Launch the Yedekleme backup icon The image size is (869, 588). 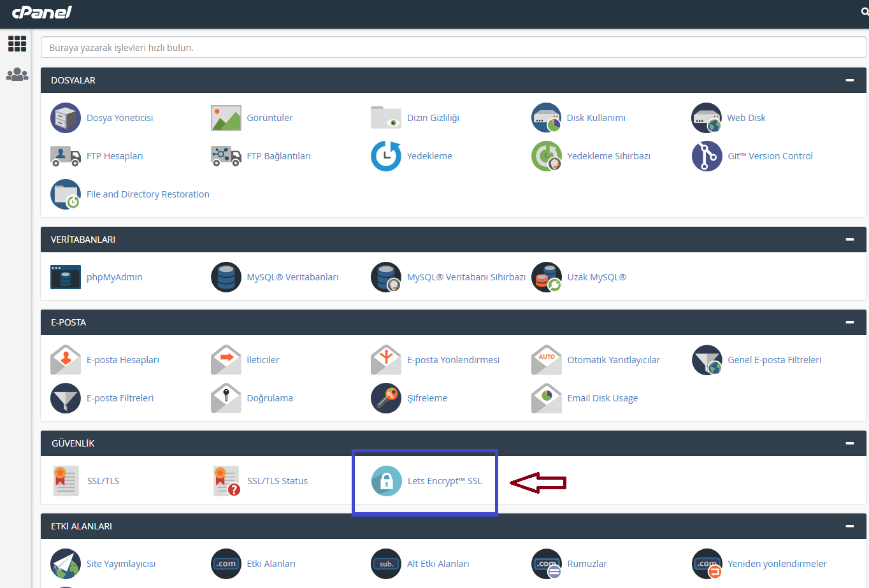(386, 156)
